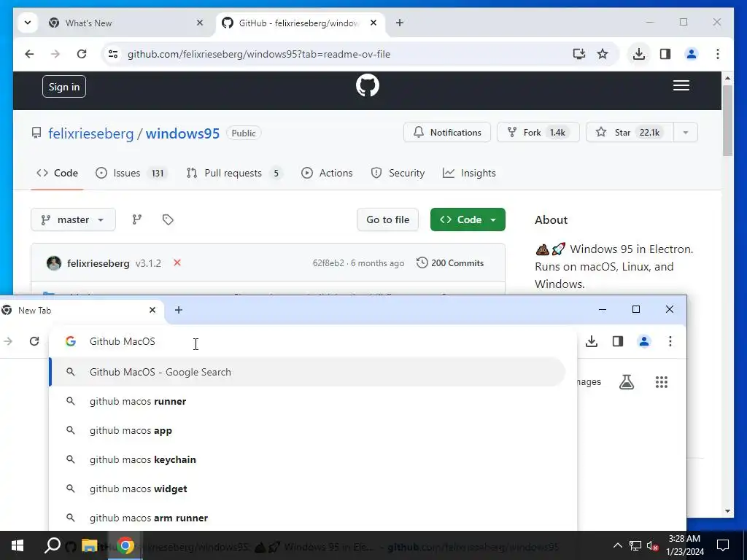View tags via the tag icon
Viewport: 747px width, 560px height.
point(168,219)
